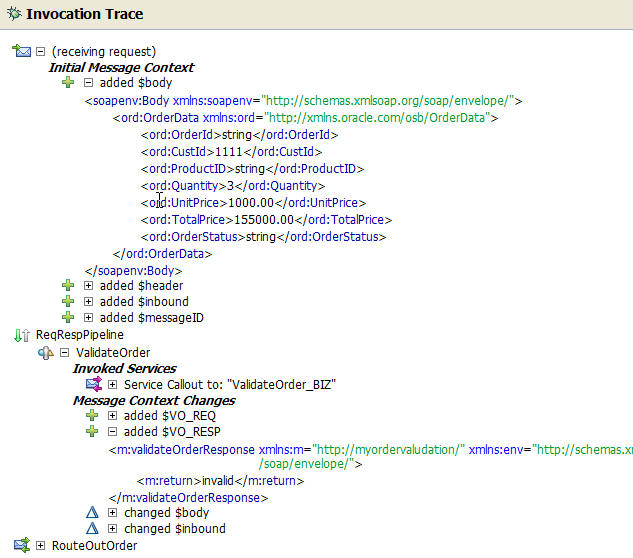Image resolution: width=633 pixels, height=558 pixels.
Task: Click green plus icon beside added $VO_REQ
Action: click(x=92, y=415)
